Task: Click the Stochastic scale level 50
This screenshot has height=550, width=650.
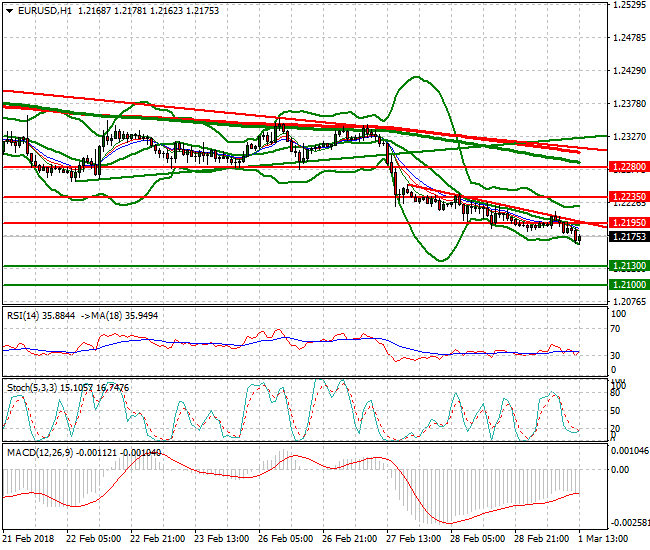Action: (x=616, y=411)
